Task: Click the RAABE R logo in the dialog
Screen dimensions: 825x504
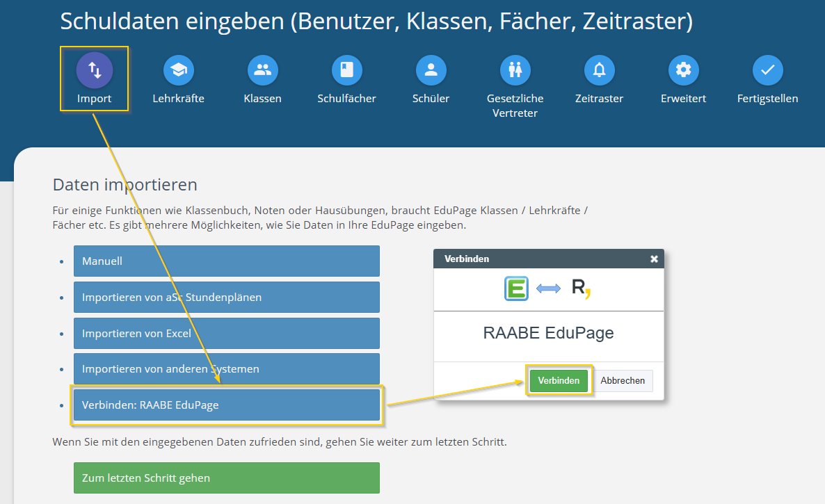Action: (x=581, y=288)
